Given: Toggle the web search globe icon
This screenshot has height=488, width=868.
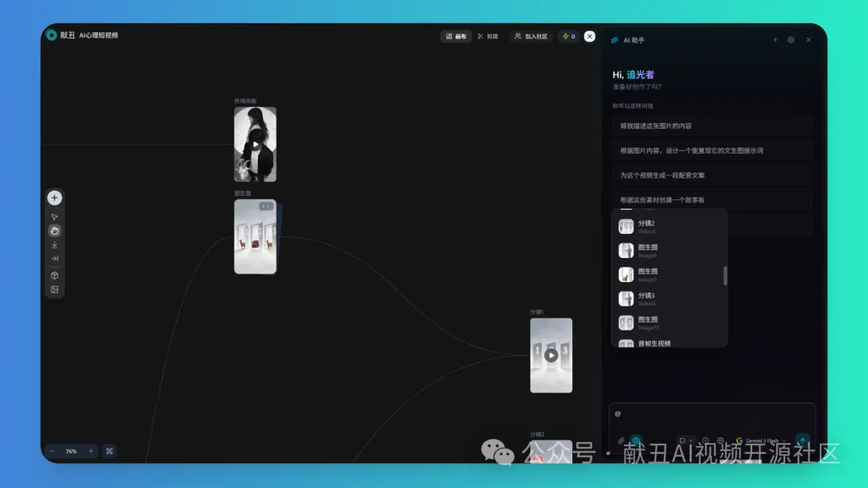Looking at the screenshot, I should 720,441.
